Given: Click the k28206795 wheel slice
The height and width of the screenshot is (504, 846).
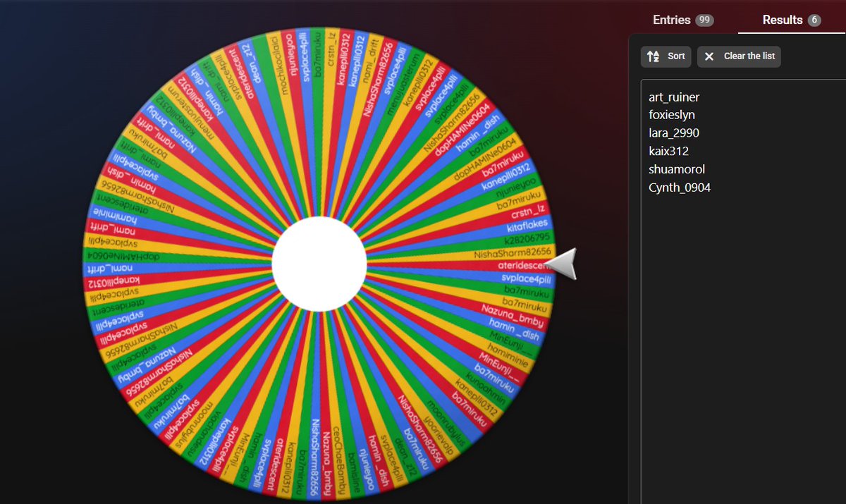Looking at the screenshot, I should point(526,240).
